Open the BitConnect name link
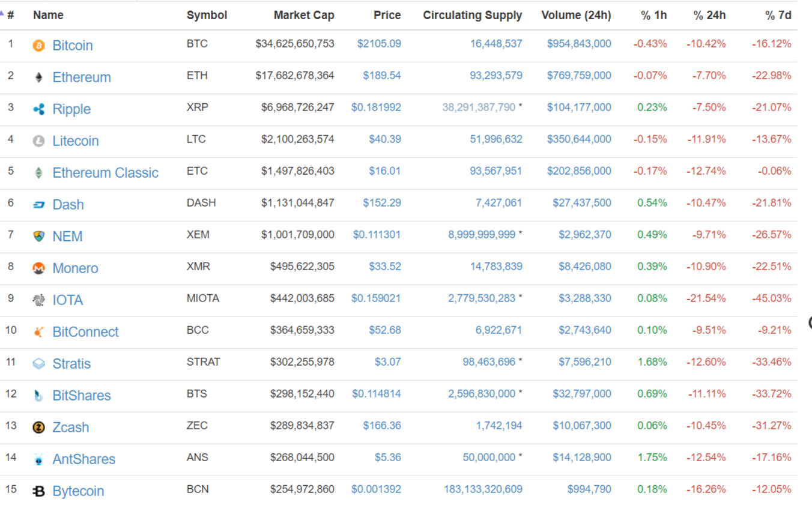Screen dimensions: 812x505 (85, 332)
